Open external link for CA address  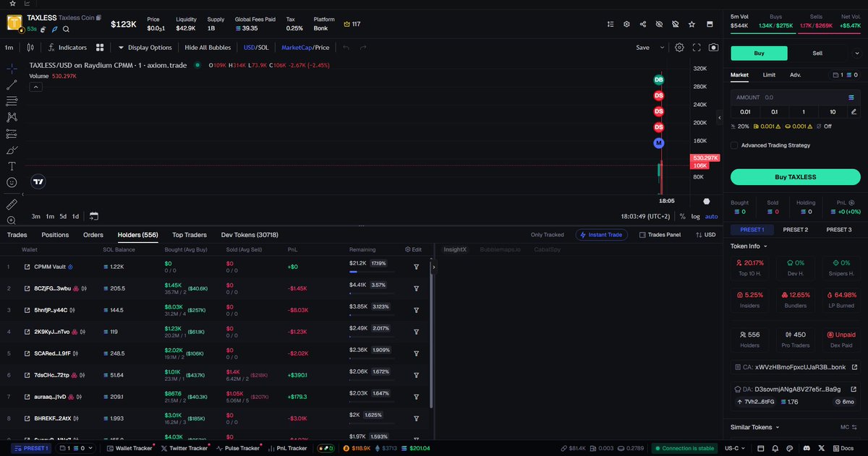pos(854,367)
